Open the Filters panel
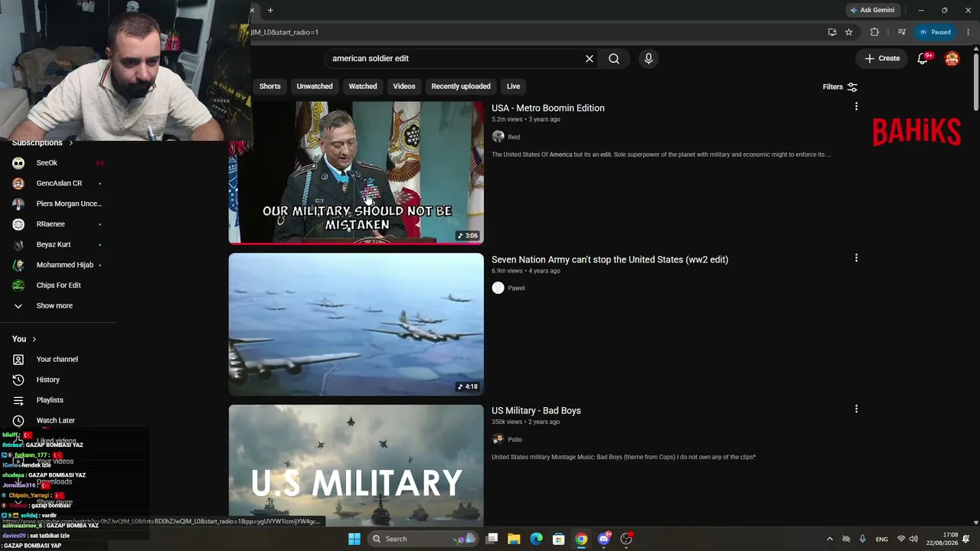 tap(840, 87)
